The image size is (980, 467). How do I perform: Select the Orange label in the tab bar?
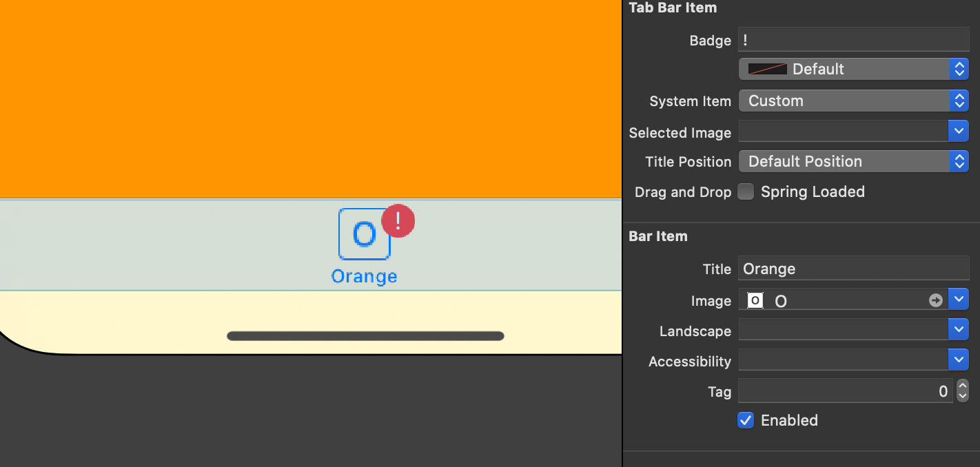[364, 276]
